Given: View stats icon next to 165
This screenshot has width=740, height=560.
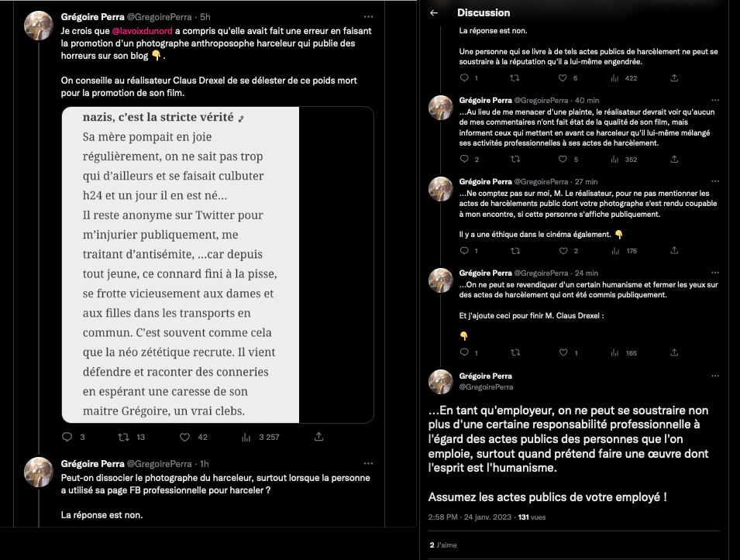Looking at the screenshot, I should point(614,352).
